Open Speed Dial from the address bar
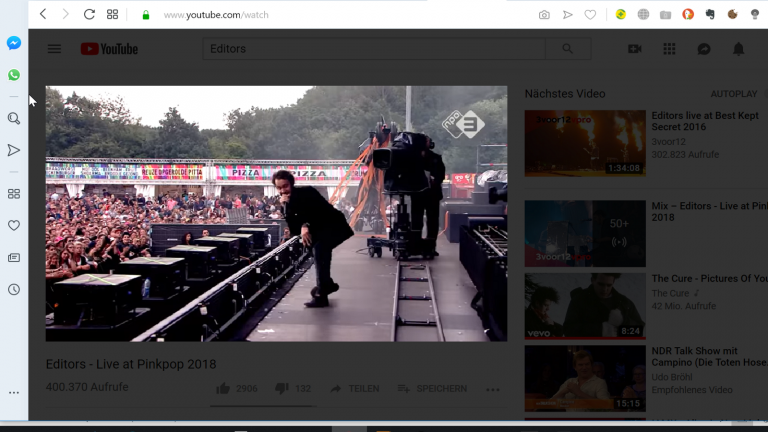The image size is (768, 432). click(x=112, y=15)
